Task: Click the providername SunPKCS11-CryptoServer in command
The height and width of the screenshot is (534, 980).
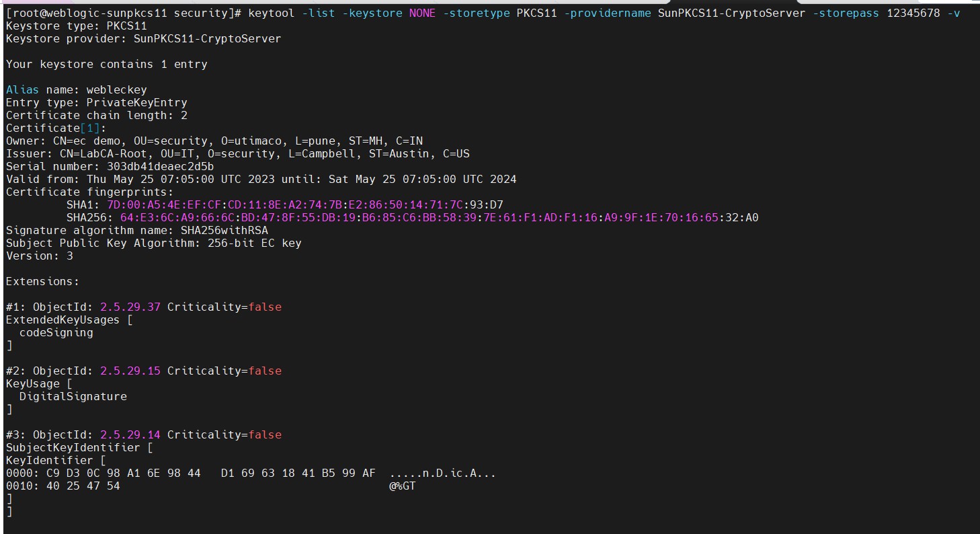Action: pyautogui.click(x=731, y=13)
